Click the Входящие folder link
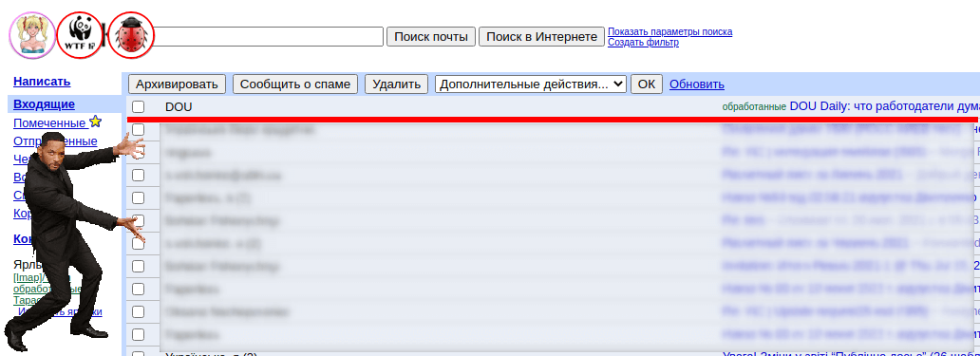This screenshot has width=980, height=356. [x=44, y=103]
